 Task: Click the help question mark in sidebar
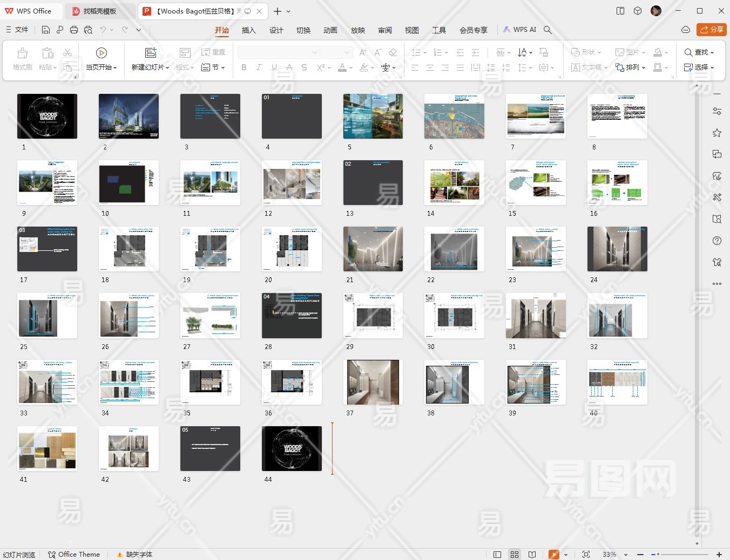[717, 241]
